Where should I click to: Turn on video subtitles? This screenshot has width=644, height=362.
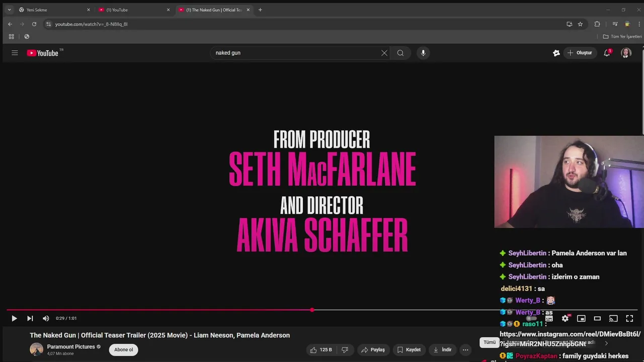pos(549,318)
